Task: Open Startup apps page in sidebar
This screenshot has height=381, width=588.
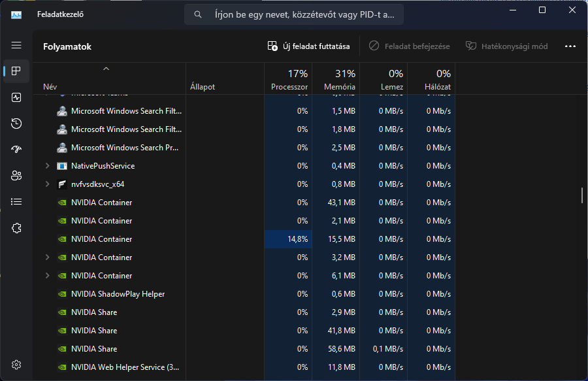Action: point(16,149)
